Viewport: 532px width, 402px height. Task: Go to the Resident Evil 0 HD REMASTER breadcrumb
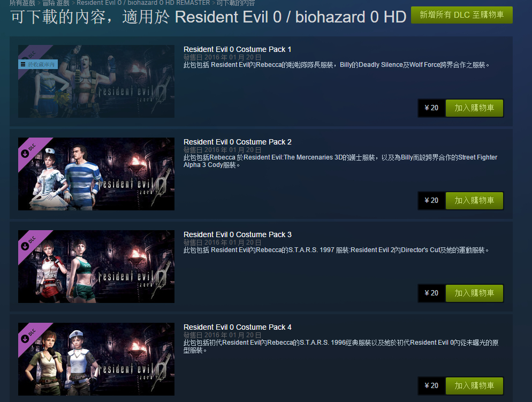(143, 3)
